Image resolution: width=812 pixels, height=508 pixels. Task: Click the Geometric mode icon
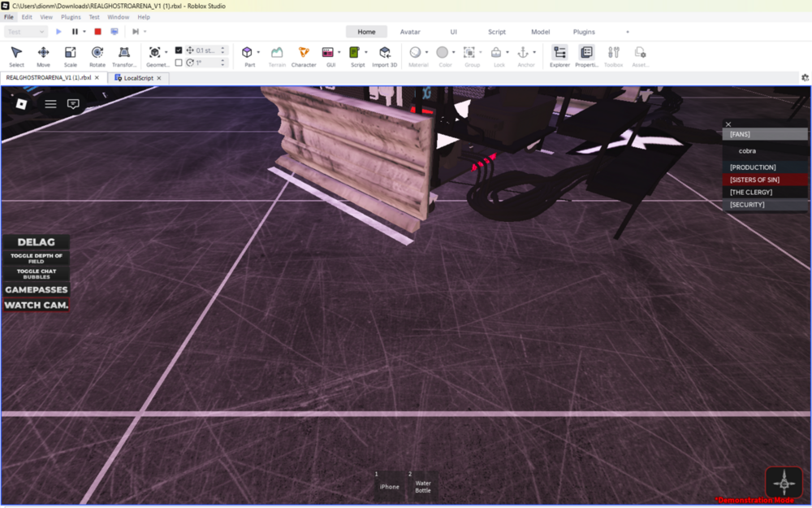coord(154,52)
